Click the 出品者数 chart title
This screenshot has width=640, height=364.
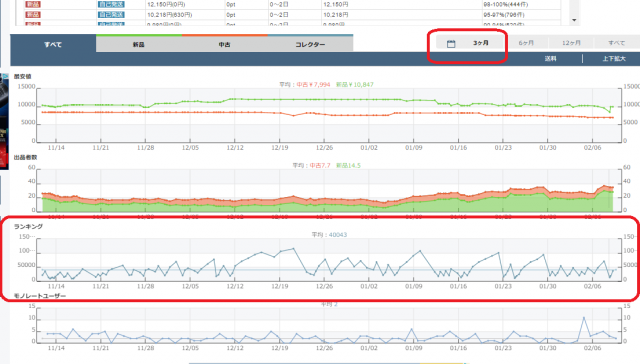[25, 158]
